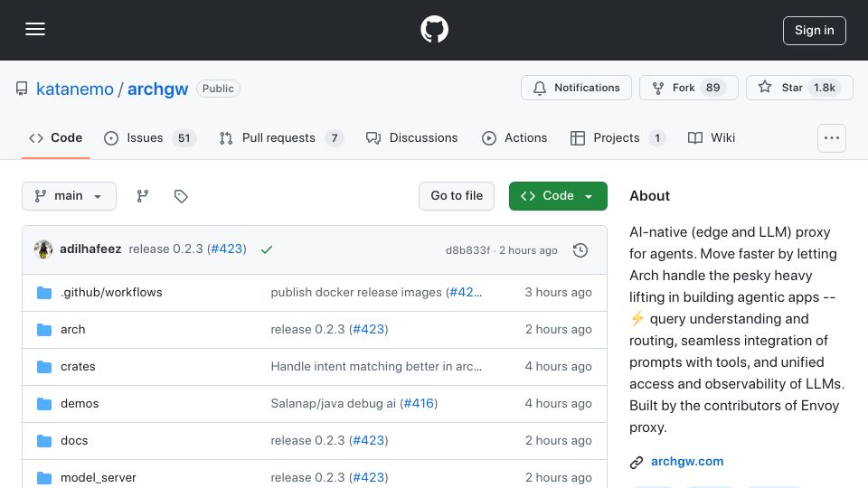Open the arch folder

click(72, 329)
